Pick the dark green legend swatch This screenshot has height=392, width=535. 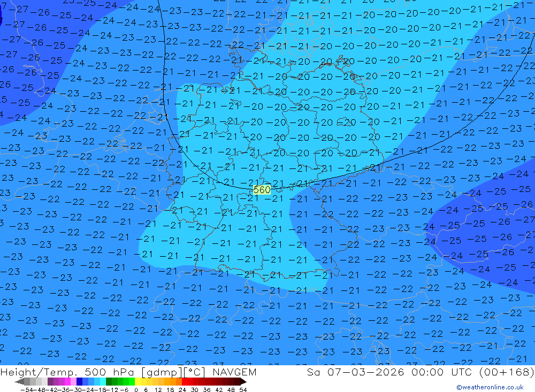click(109, 381)
